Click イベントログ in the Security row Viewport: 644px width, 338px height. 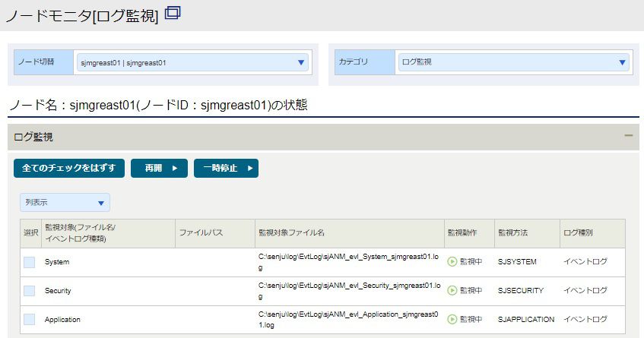coord(585,290)
